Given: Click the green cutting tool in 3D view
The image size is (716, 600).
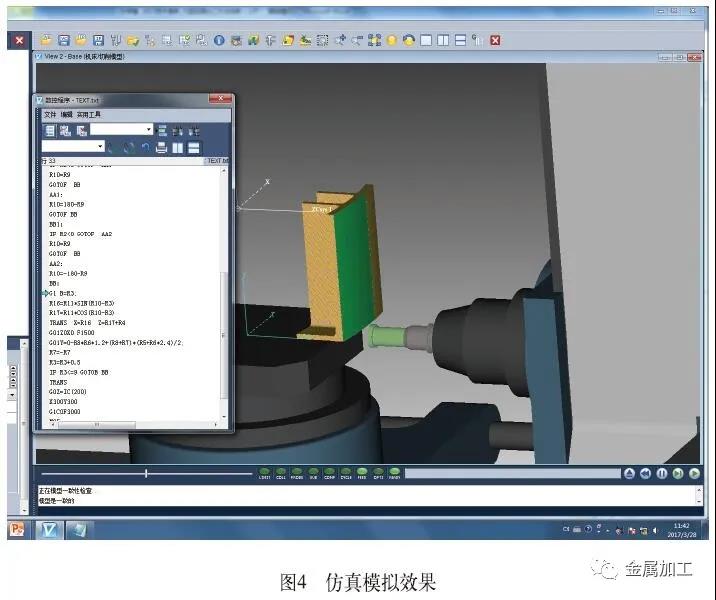Looking at the screenshot, I should tap(386, 337).
